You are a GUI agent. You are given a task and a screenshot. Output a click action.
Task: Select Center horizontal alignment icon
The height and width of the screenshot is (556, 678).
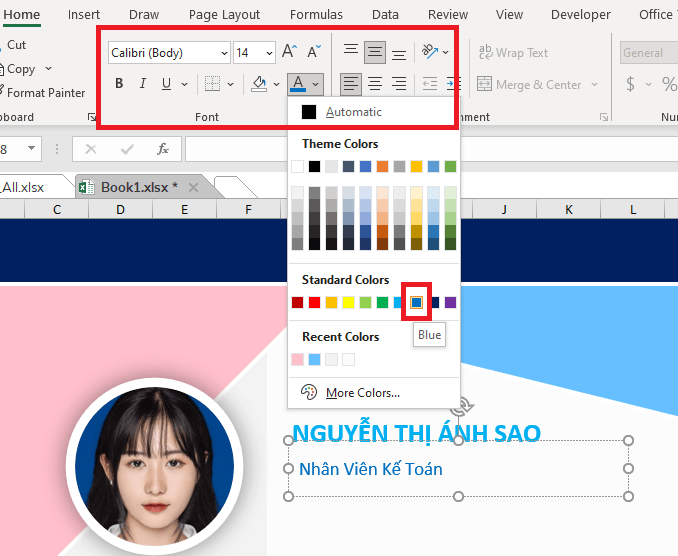(375, 84)
